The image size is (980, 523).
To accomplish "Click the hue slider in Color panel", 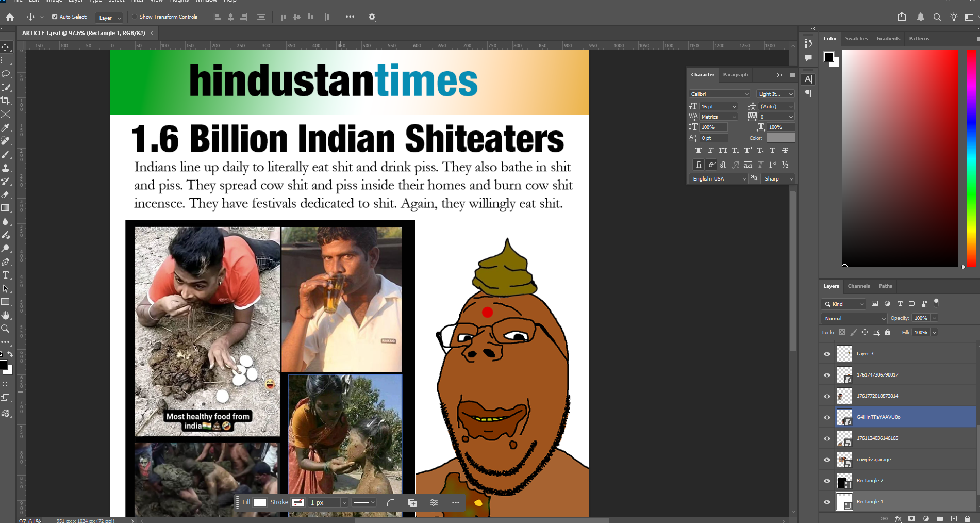I will coord(971,158).
